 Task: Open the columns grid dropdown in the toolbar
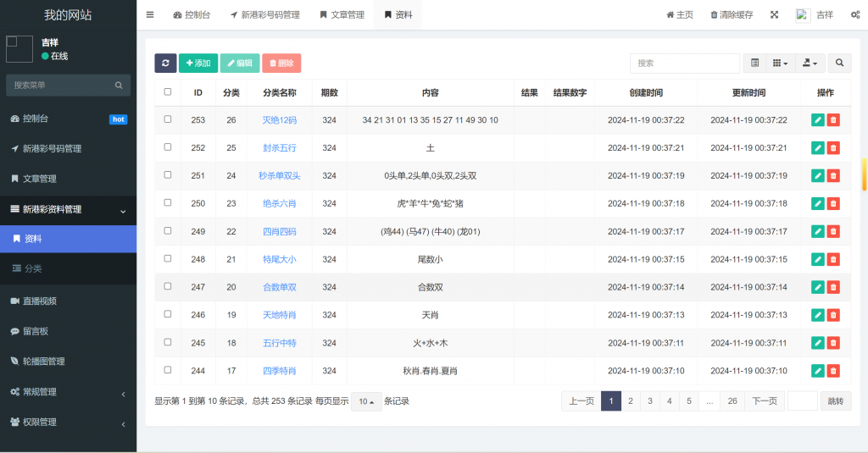tap(780, 64)
